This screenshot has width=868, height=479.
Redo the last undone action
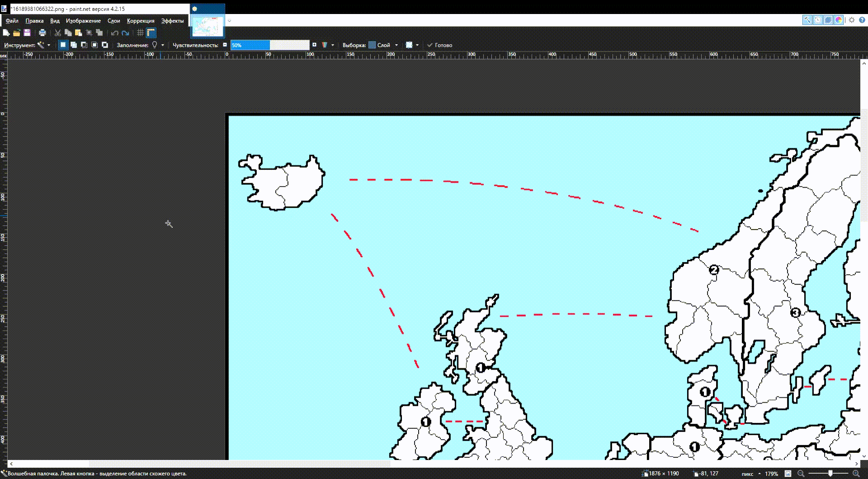pos(125,33)
